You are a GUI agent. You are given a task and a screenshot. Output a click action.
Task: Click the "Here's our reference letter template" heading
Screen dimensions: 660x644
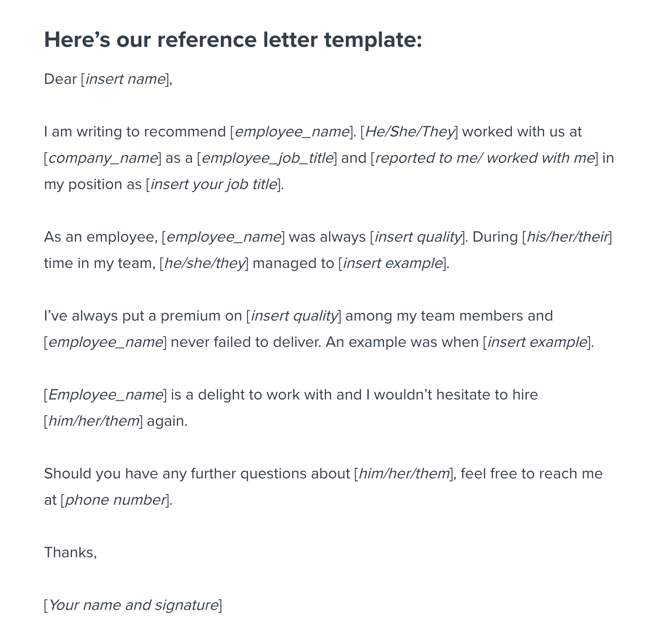233,40
